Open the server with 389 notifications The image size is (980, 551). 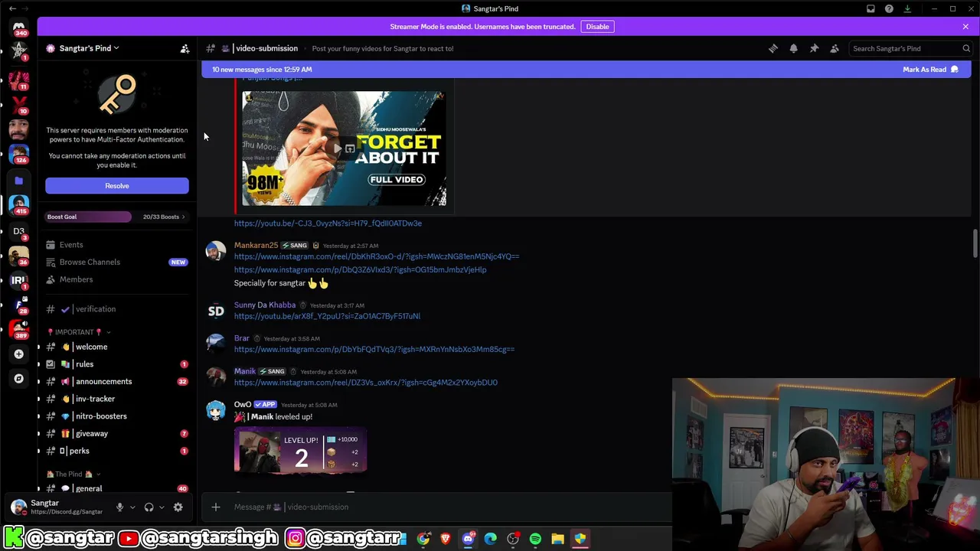pyautogui.click(x=18, y=328)
